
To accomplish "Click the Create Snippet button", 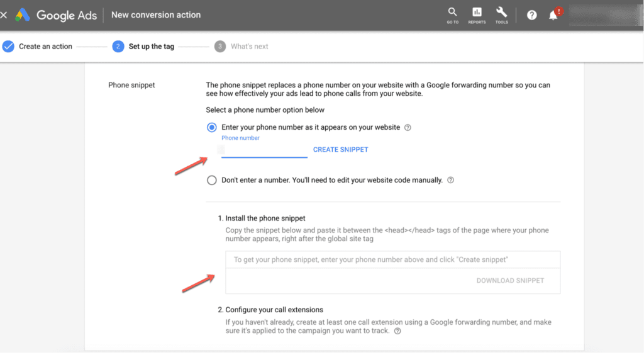I will 340,150.
